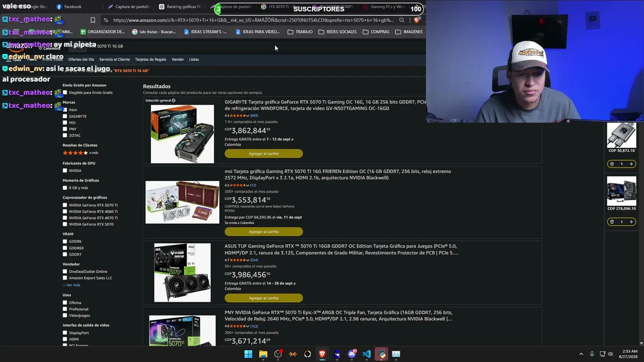Add the GIGABYTE card to cart

point(264,153)
